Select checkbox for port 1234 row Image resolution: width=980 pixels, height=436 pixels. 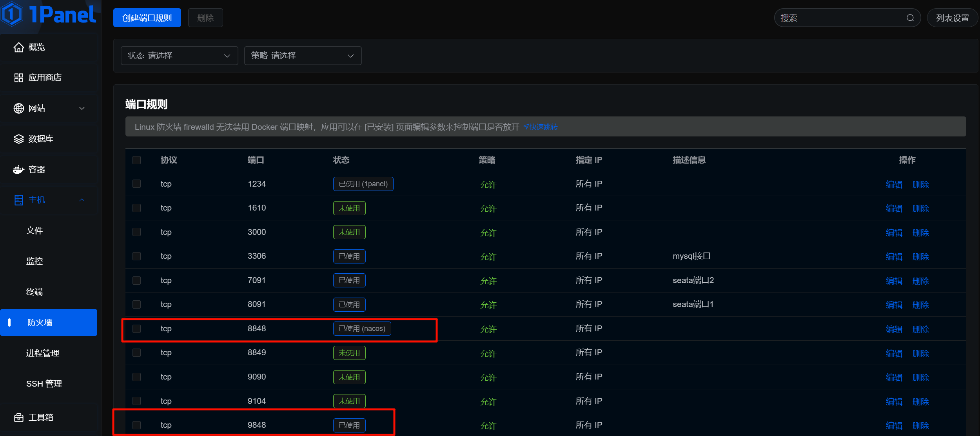point(136,184)
